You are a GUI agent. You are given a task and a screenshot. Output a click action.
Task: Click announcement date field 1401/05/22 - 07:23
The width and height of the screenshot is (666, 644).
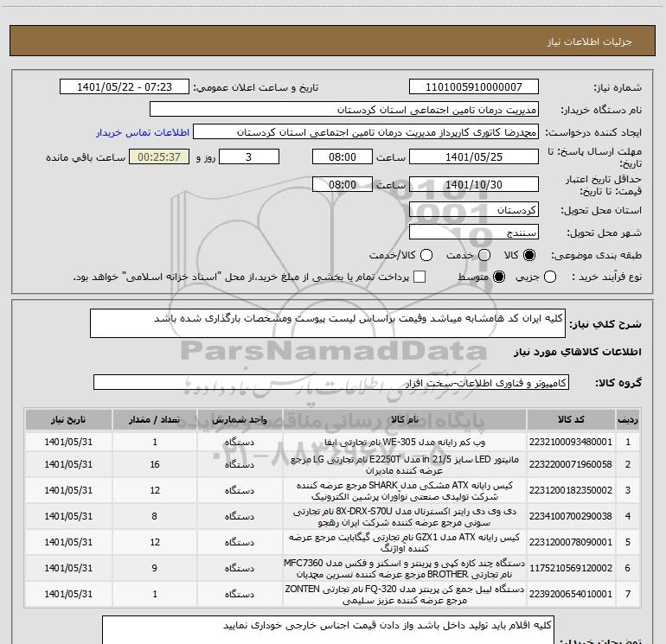pyautogui.click(x=125, y=87)
